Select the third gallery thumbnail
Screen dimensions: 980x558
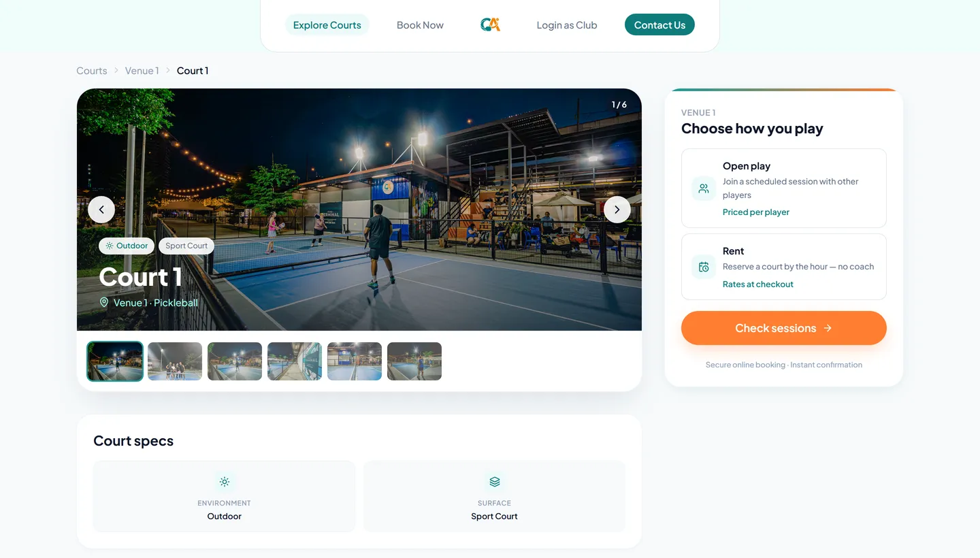(235, 361)
